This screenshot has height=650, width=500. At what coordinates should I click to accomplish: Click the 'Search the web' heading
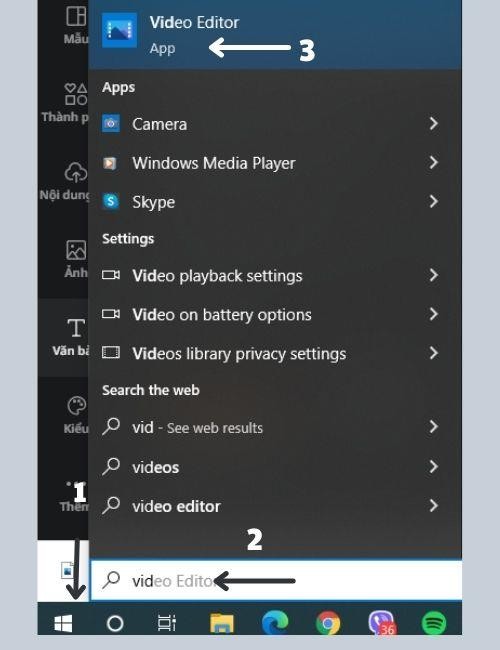point(151,390)
